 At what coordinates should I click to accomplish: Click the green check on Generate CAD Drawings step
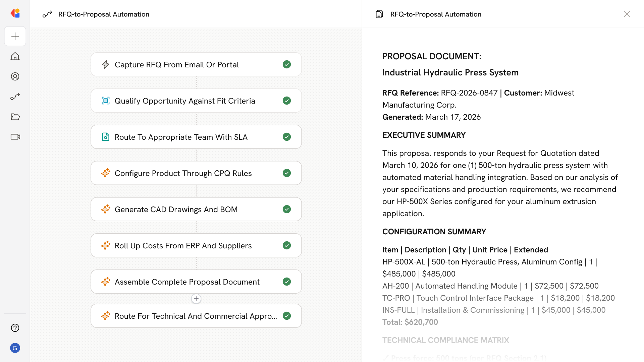pyautogui.click(x=286, y=209)
